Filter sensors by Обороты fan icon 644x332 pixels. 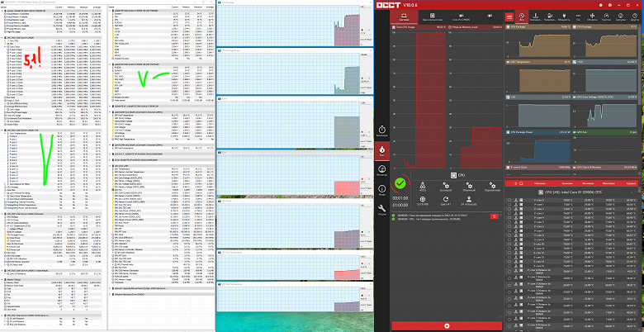592,17
